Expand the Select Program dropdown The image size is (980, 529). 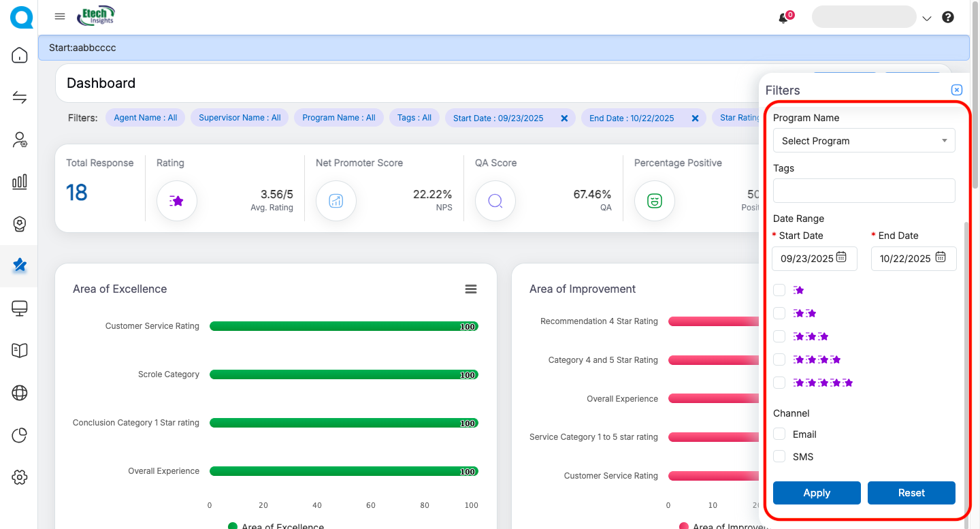864,141
